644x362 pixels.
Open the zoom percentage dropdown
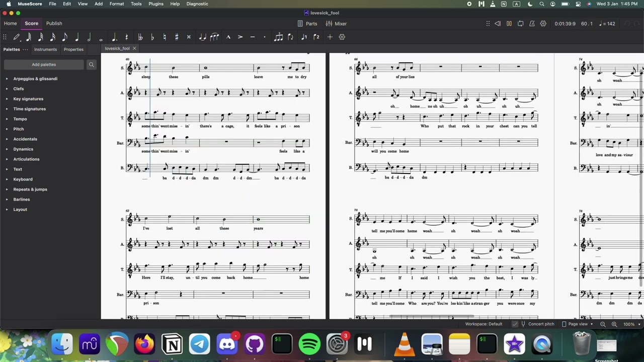click(631, 324)
